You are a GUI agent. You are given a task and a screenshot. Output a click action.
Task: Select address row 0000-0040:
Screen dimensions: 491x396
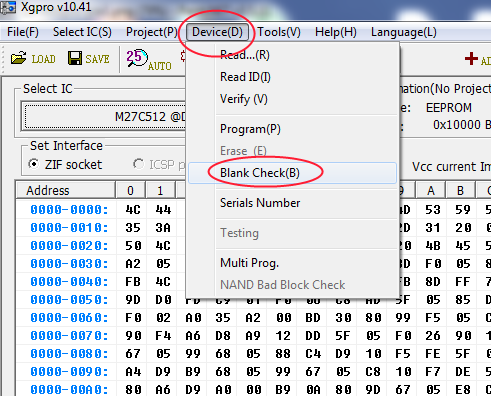click(69, 282)
